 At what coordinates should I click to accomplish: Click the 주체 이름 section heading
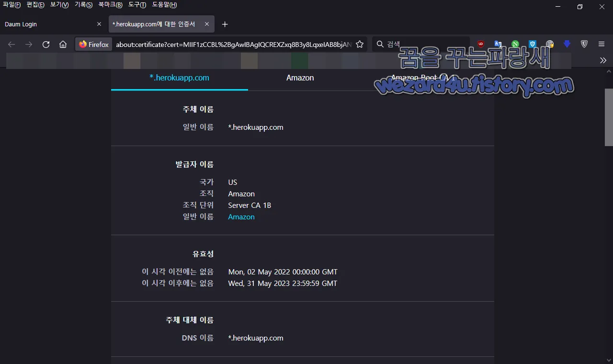198,109
